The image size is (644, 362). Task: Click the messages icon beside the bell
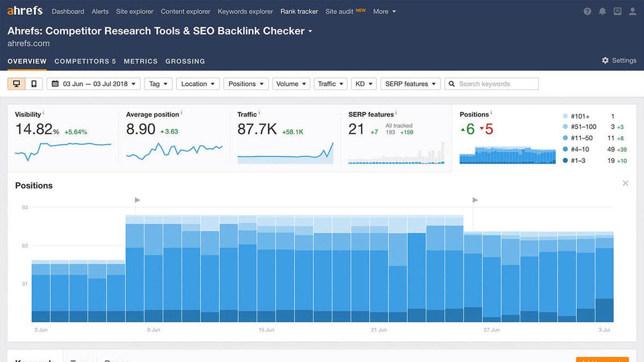(618, 11)
